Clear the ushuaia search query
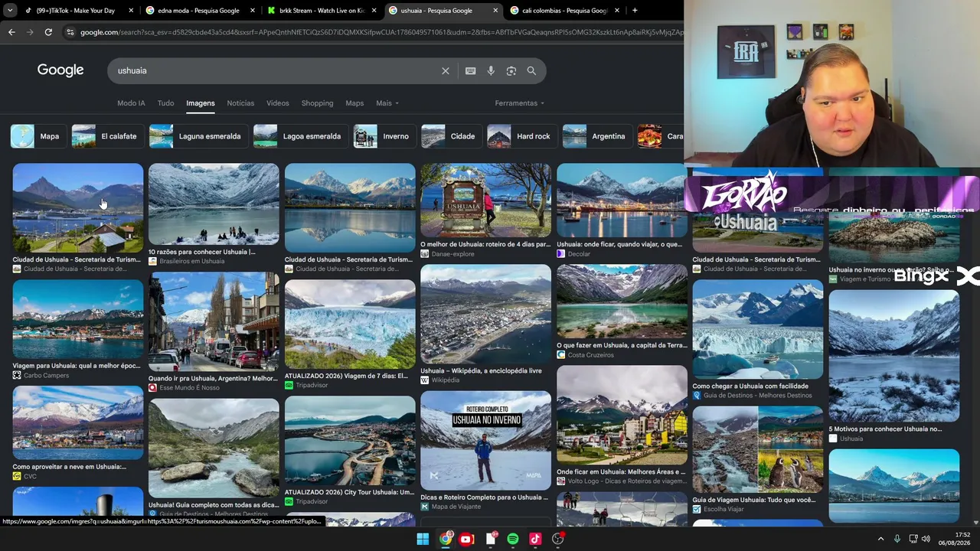The image size is (980, 551). tap(446, 71)
